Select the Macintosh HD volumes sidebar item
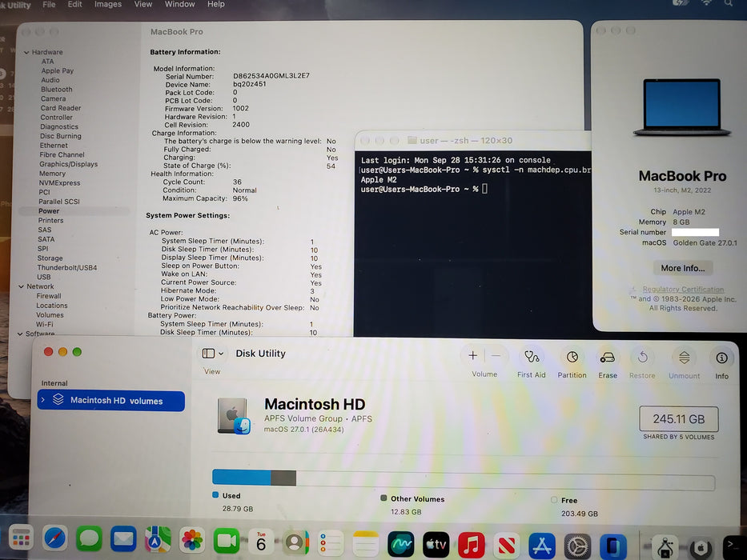 111,401
